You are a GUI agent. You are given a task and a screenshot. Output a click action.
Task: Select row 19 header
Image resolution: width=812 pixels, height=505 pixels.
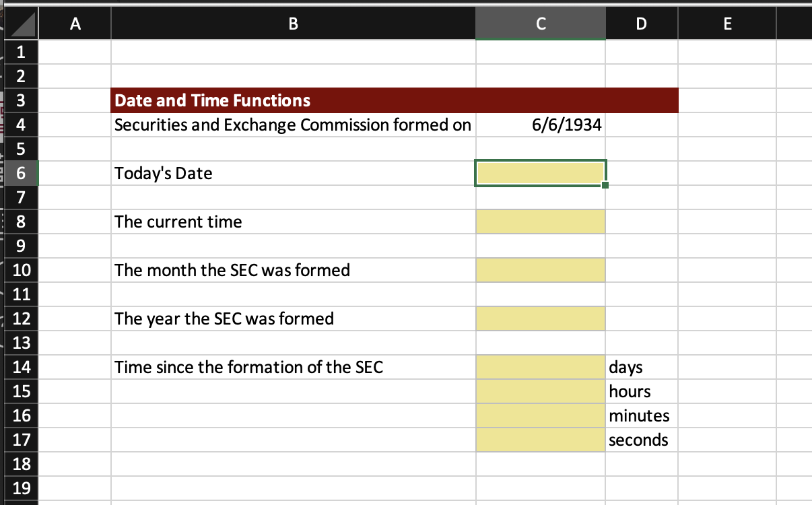tap(20, 488)
